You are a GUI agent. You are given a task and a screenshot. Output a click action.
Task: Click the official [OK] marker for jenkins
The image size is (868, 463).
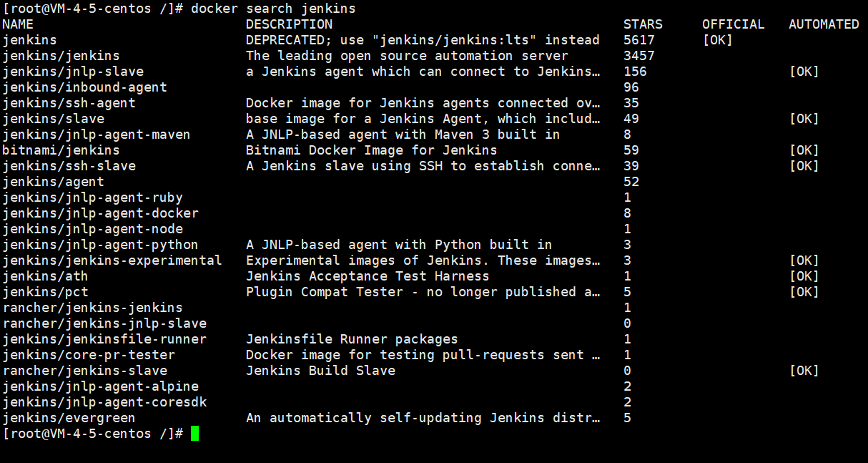point(717,40)
